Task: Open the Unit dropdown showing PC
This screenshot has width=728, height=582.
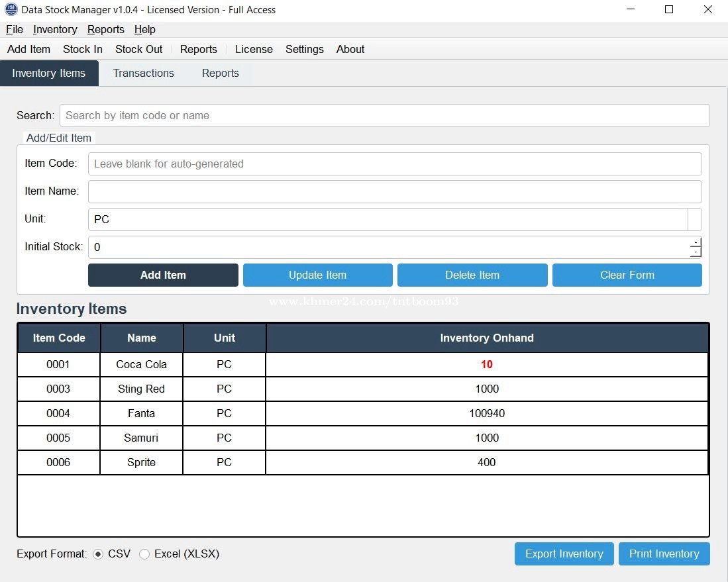Action: coord(395,220)
